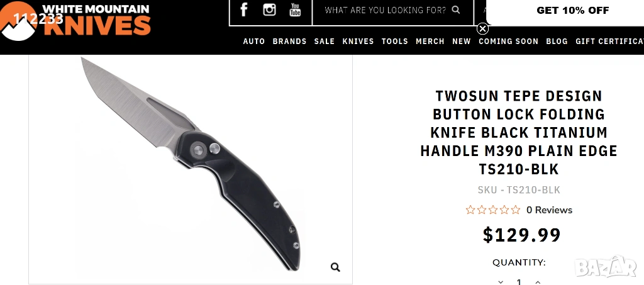The height and width of the screenshot is (285, 644).
Task: Click the search magnifier icon
Action: 456,9
